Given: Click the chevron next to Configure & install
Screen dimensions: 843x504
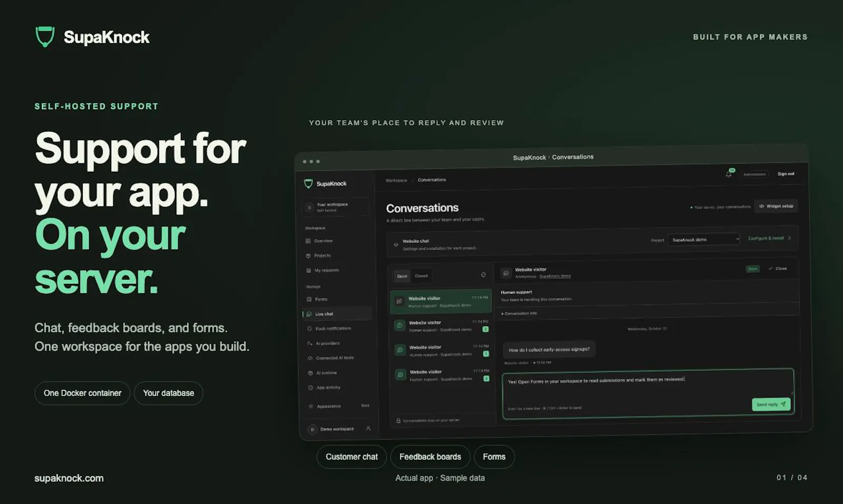Looking at the screenshot, I should (789, 238).
